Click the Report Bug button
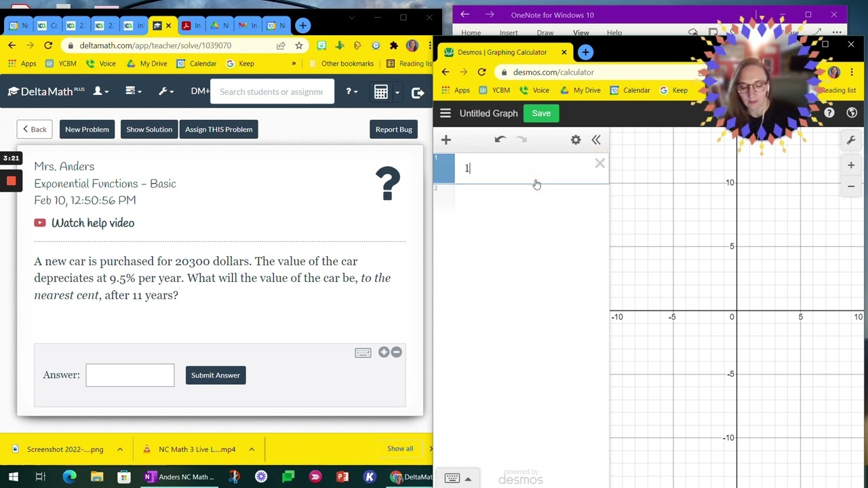 393,129
